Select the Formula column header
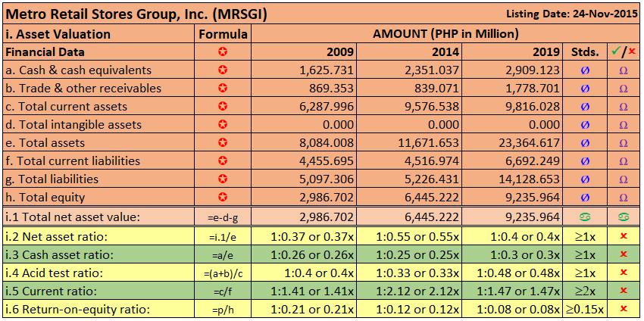Viewport: 644px width, 321px height. (x=223, y=34)
